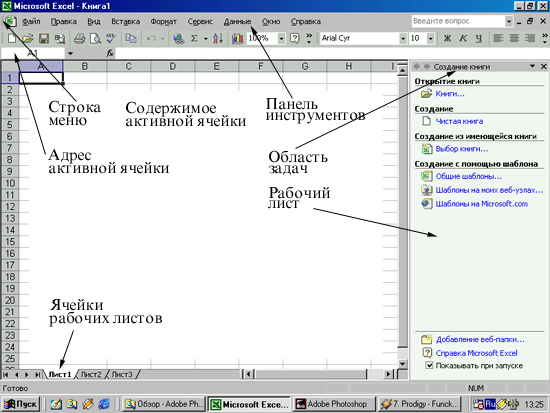The image size is (550, 413).
Task: Open the Undo history dropdown arrow
Action: point(162,39)
